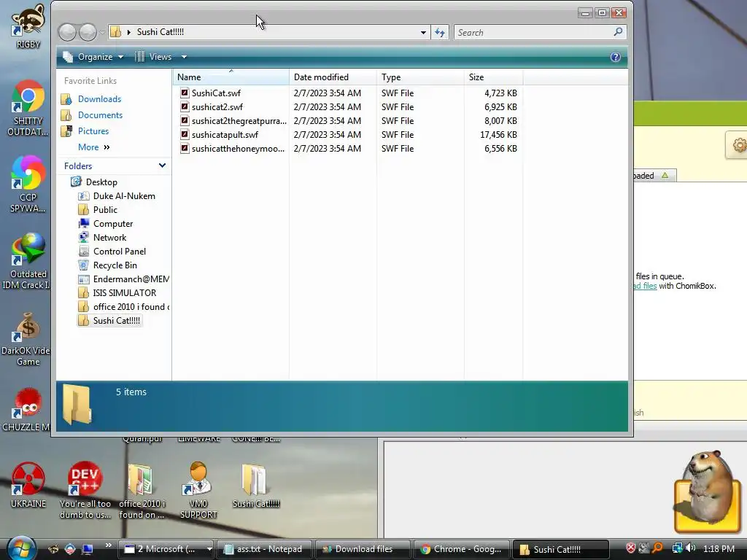747x560 pixels.
Task: Select ISIS SIMULATOR in folder tree
Action: tap(124, 293)
